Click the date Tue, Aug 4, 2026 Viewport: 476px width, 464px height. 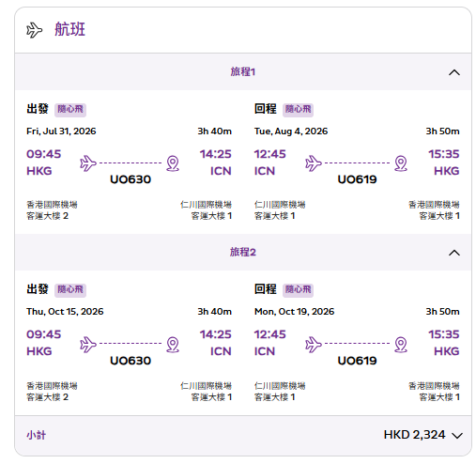point(291,131)
